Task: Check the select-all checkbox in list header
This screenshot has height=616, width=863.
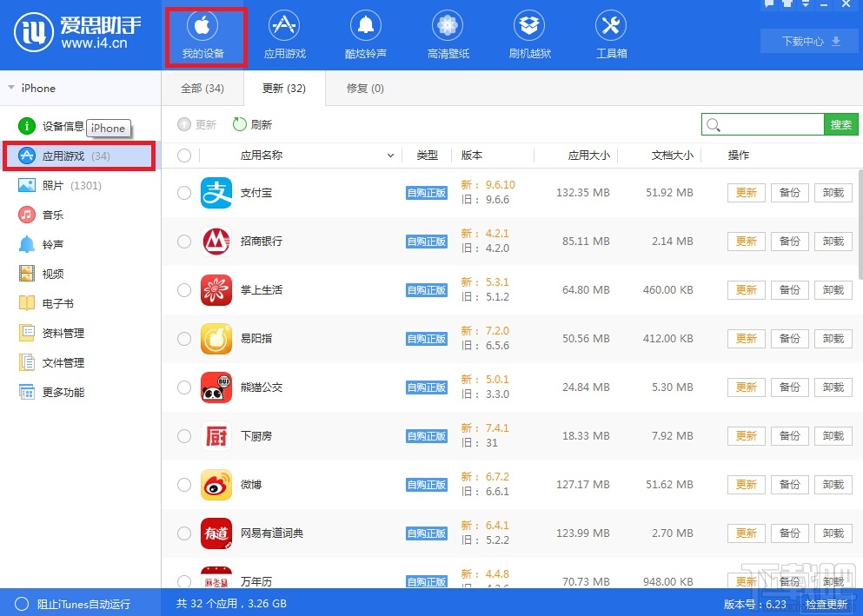Action: 183,156
